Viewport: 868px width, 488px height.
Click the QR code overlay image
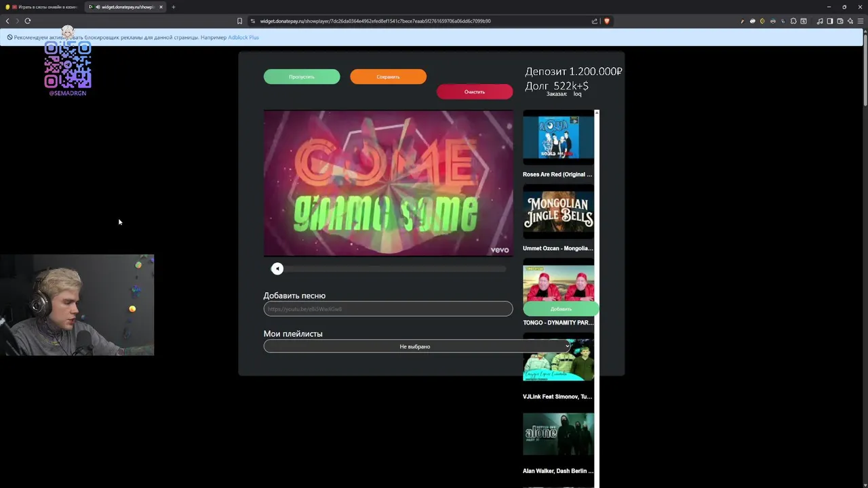pos(68,65)
